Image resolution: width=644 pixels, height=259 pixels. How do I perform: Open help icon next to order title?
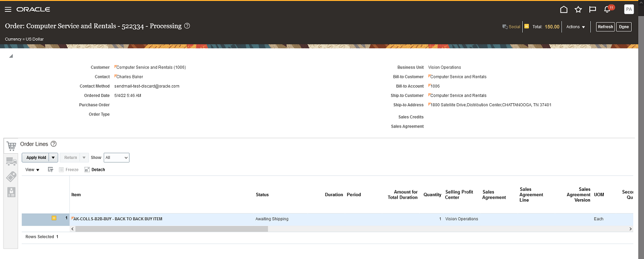[187, 26]
